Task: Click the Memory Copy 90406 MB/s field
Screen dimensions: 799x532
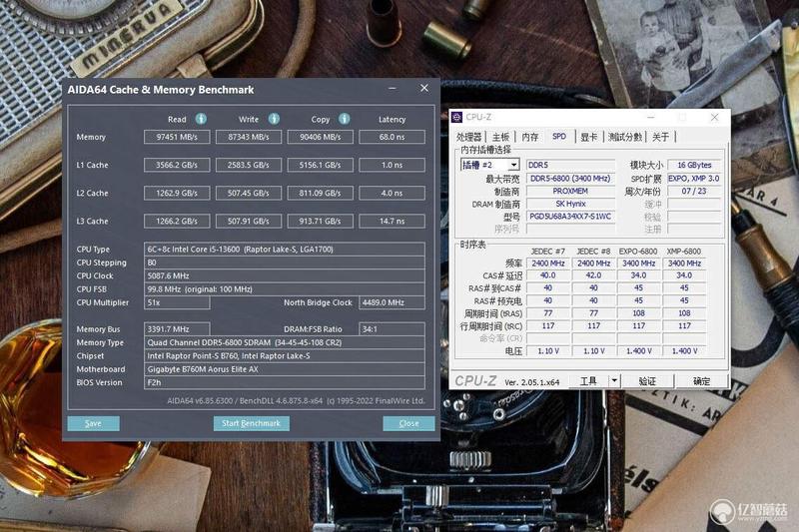Action: point(320,137)
